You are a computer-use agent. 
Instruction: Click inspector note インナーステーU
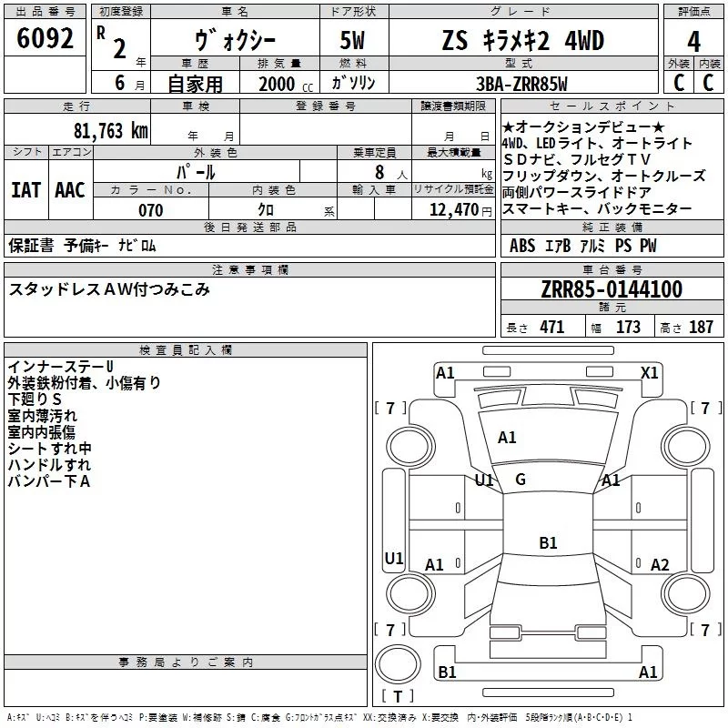[61, 367]
